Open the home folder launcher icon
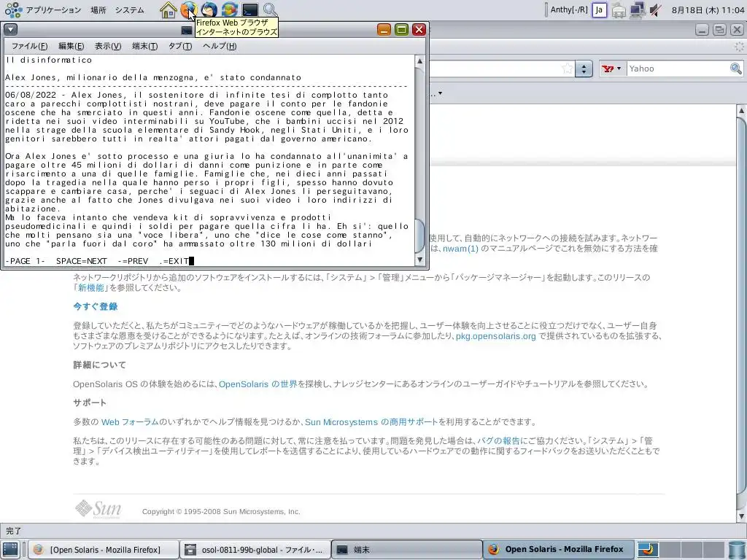This screenshot has width=747, height=560. tap(169, 9)
